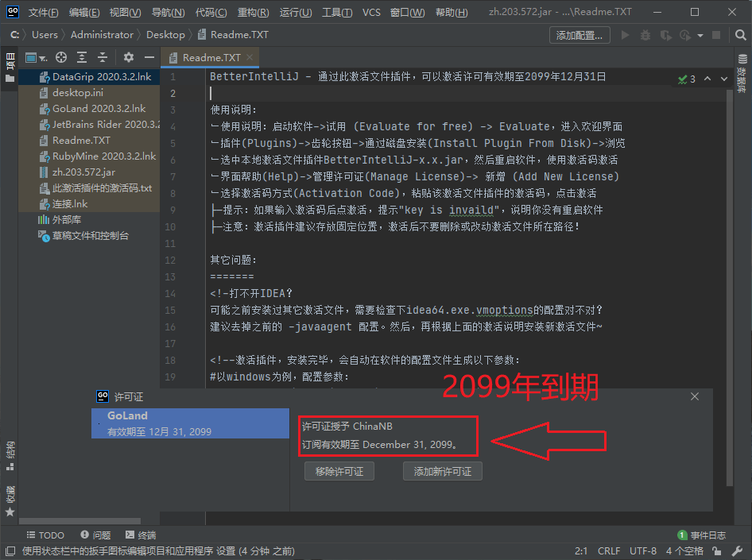Open the run options dropdown arrow

pyautogui.click(x=700, y=36)
